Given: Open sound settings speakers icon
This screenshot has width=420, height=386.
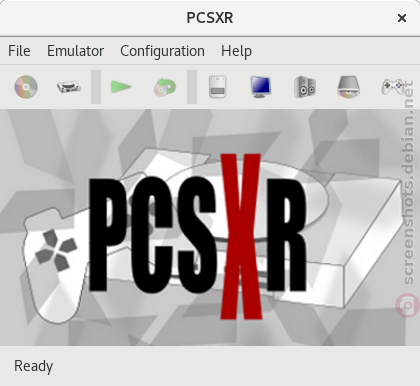Looking at the screenshot, I should [x=305, y=87].
